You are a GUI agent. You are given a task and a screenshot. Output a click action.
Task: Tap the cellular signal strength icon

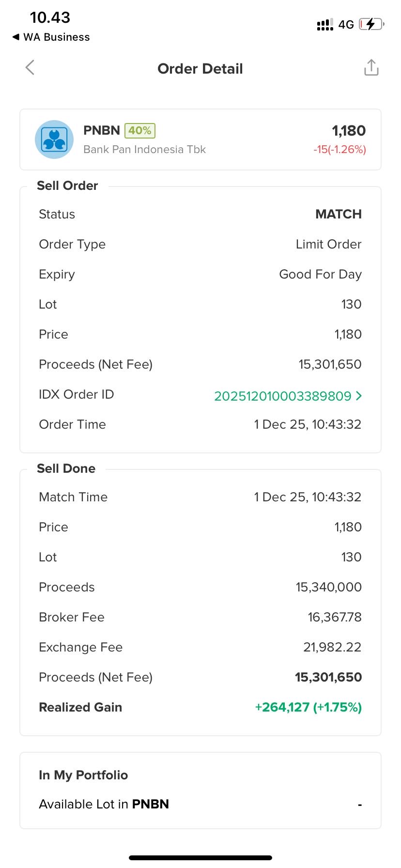click(324, 25)
